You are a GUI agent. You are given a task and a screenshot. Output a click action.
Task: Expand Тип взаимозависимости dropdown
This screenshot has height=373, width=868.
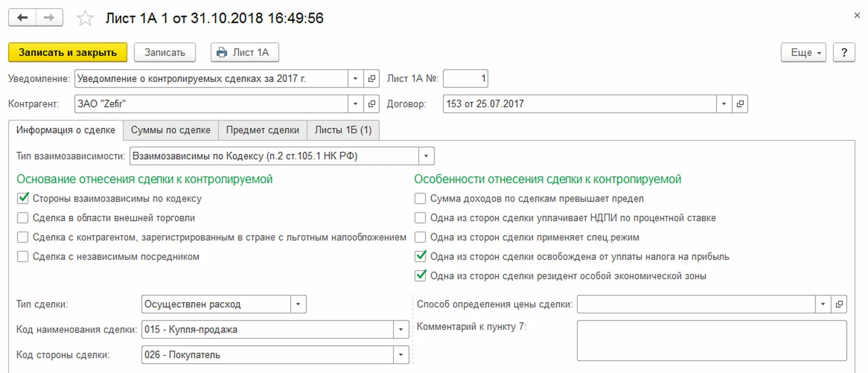pos(426,156)
